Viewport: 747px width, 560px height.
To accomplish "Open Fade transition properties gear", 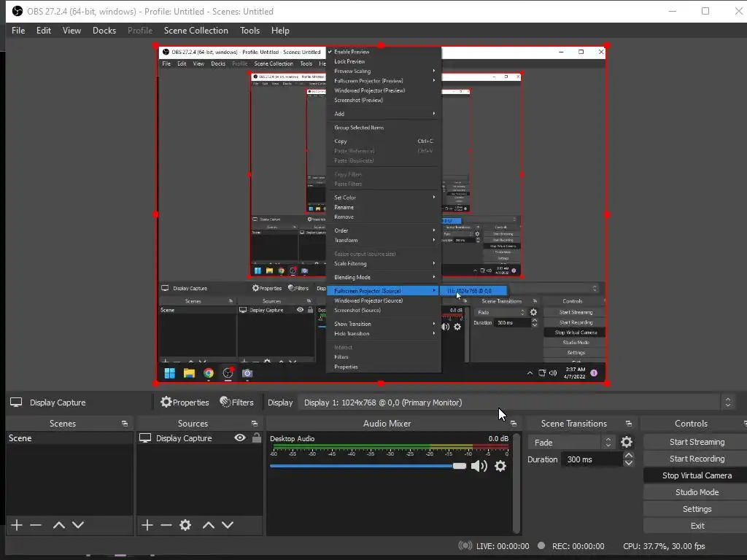I will click(627, 443).
